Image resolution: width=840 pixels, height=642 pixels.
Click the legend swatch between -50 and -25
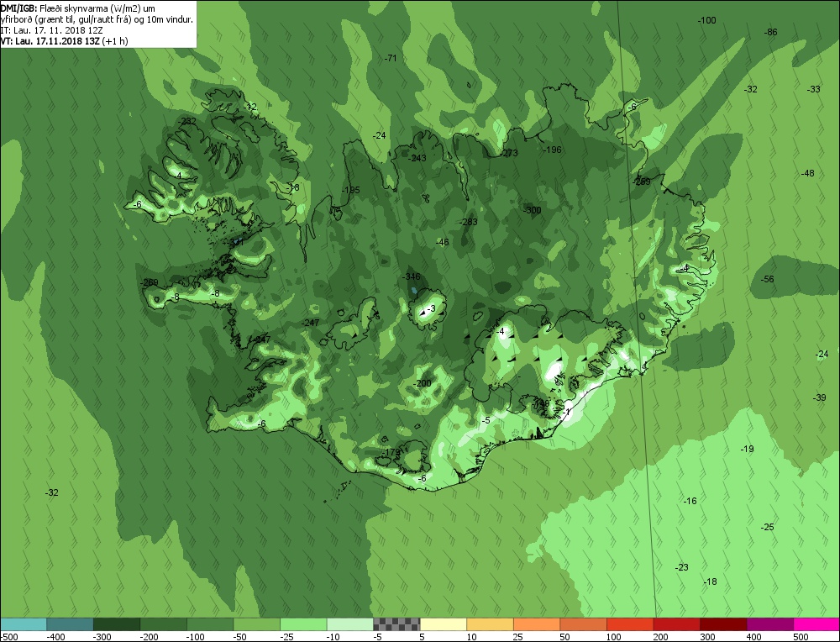click(x=256, y=624)
